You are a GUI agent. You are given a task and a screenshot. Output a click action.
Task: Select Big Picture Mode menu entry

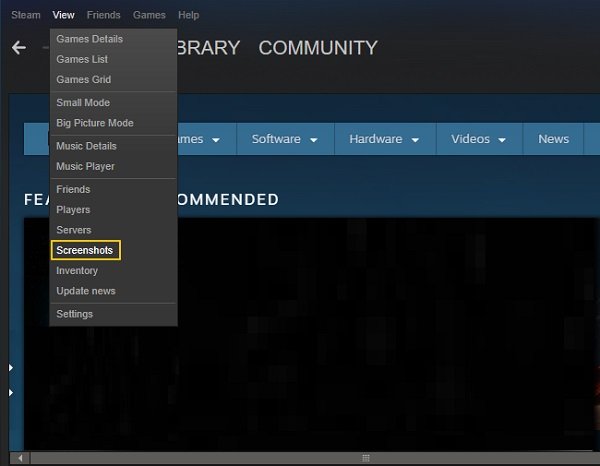coord(95,123)
